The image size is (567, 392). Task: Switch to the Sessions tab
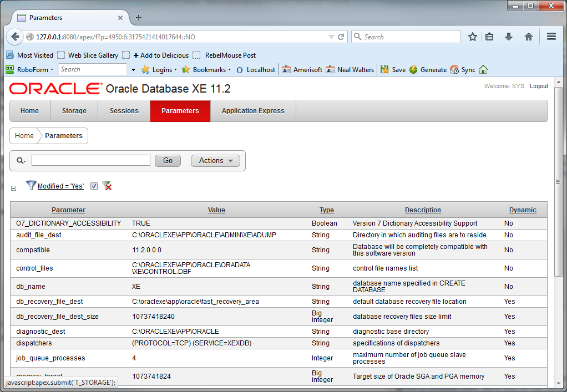click(x=124, y=111)
